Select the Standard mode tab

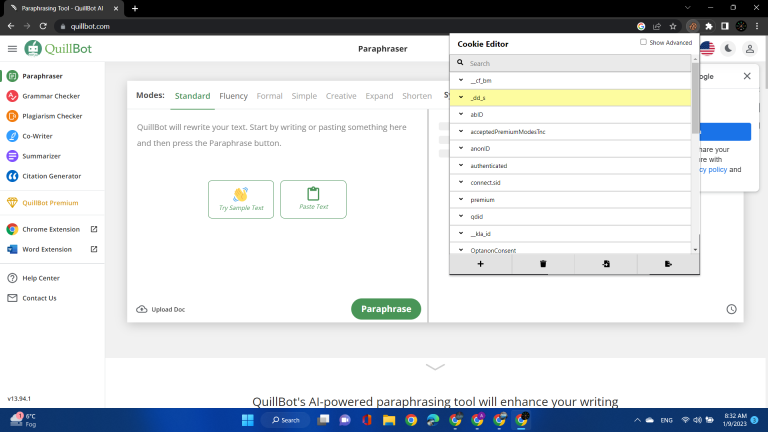pos(192,96)
